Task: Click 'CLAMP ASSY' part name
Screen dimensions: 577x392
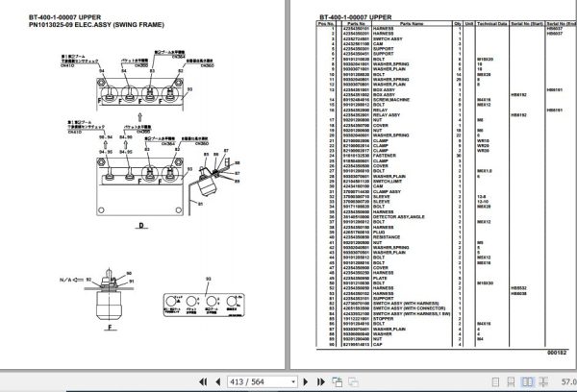Action: [x=388, y=191]
